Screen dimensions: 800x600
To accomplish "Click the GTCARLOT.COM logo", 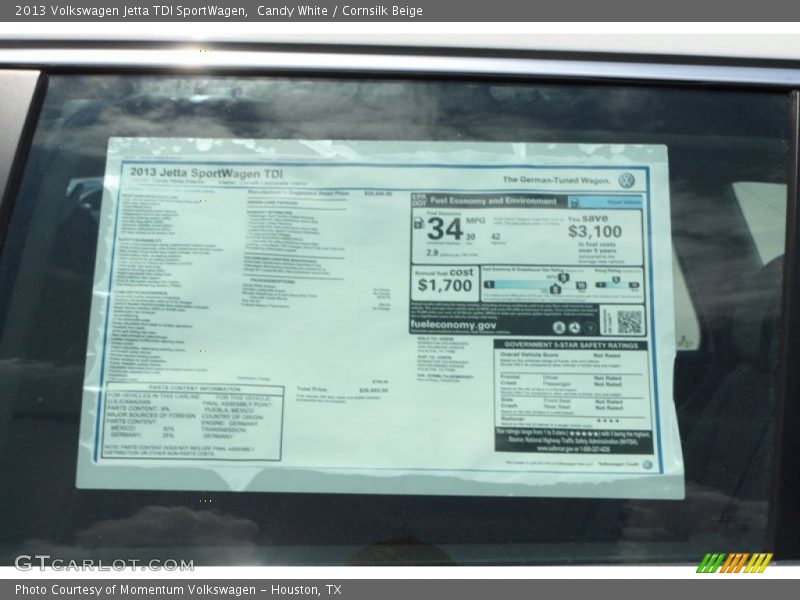I will pyautogui.click(x=104, y=563).
